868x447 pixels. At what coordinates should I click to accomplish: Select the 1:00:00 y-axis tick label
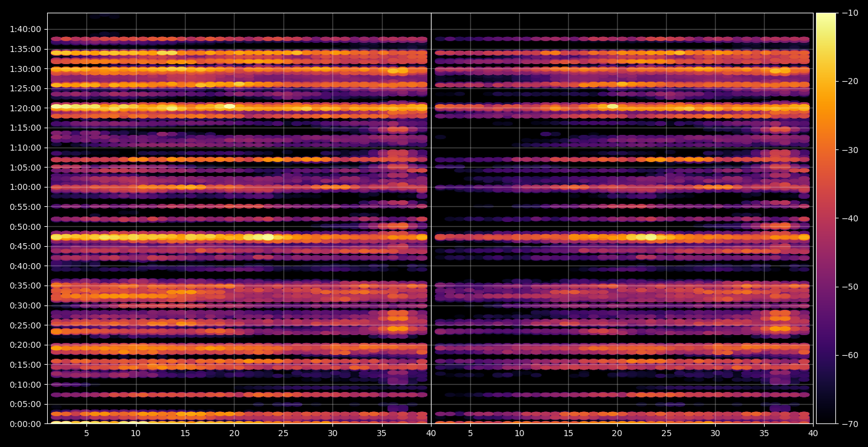25,187
